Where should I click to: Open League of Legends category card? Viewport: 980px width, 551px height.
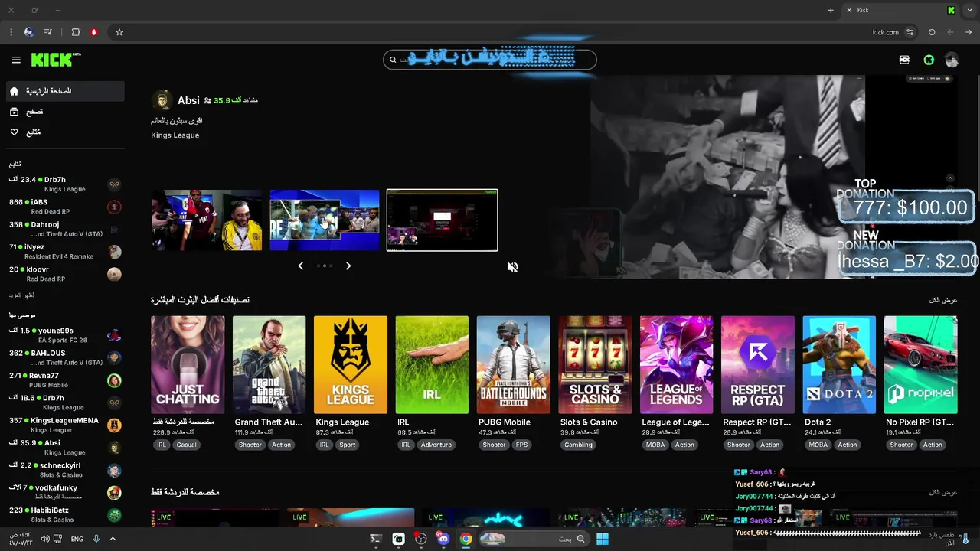coord(676,365)
